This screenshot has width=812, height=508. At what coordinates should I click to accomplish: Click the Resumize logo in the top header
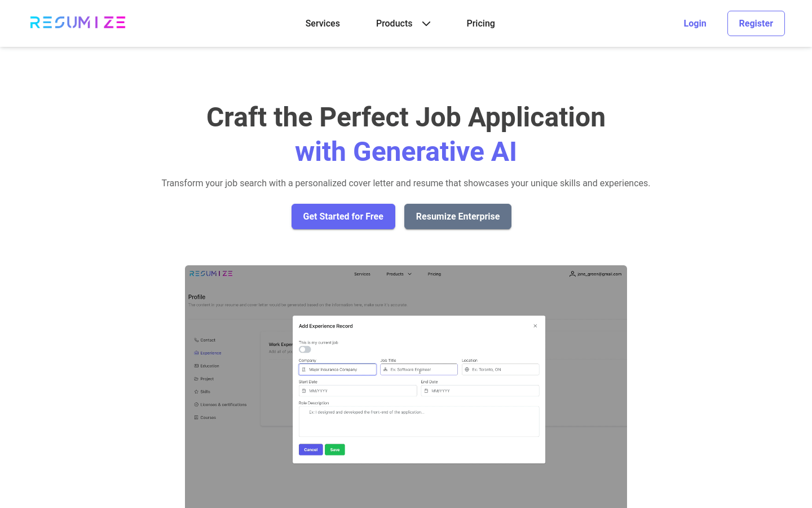[x=78, y=23]
